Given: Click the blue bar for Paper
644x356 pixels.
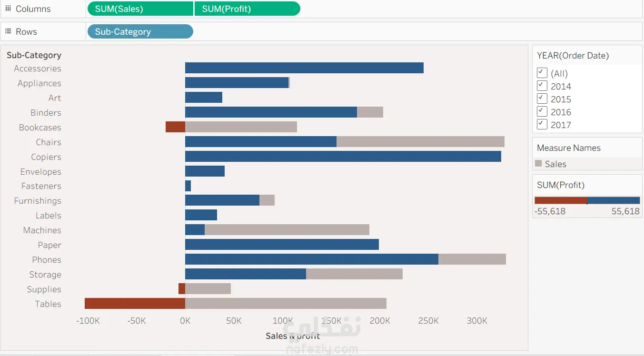Looking at the screenshot, I should (282, 245).
